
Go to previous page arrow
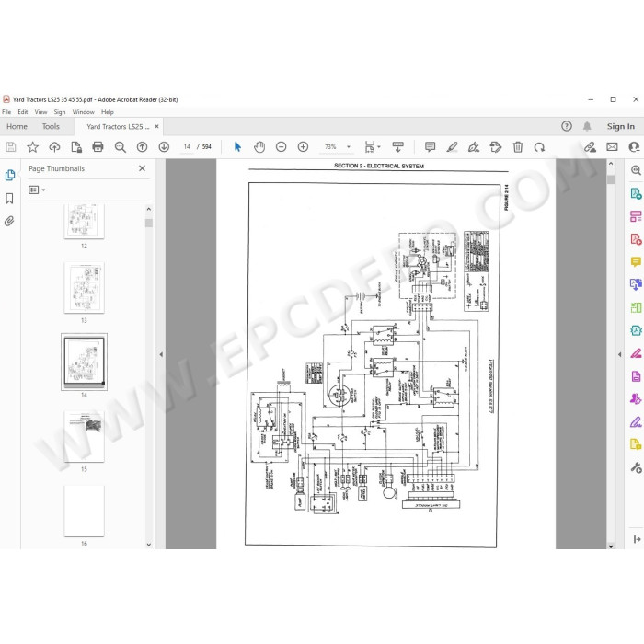pyautogui.click(x=142, y=146)
